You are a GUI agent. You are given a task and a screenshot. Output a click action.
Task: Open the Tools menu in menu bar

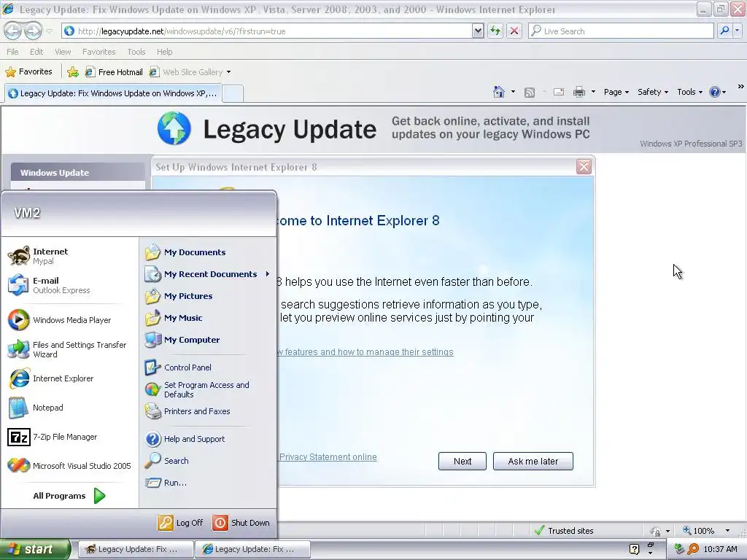pos(136,52)
